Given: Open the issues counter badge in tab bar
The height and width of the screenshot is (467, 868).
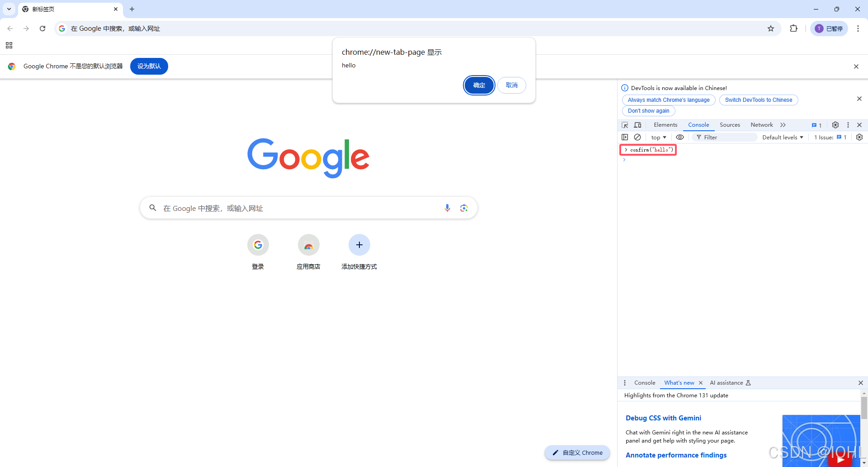Looking at the screenshot, I should coord(816,125).
